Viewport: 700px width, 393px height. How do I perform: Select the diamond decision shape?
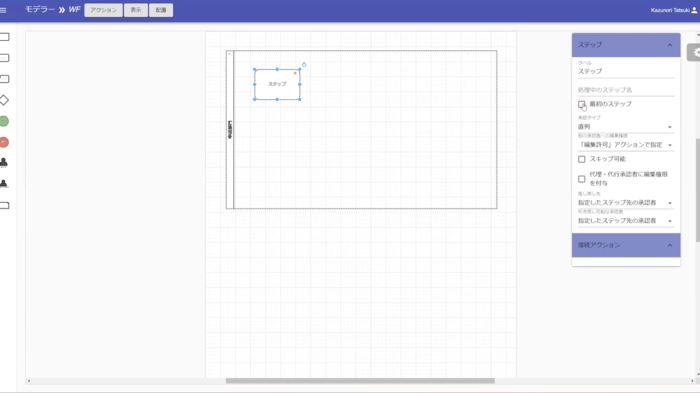pyautogui.click(x=4, y=100)
